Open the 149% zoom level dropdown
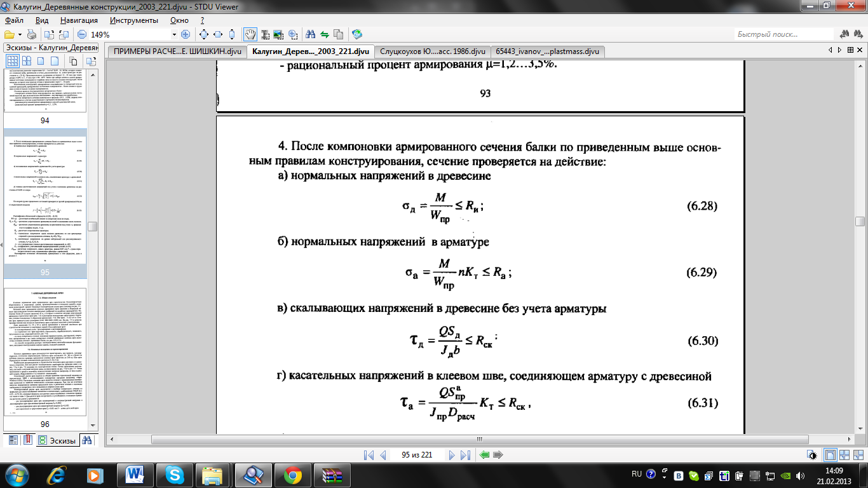Image resolution: width=868 pixels, height=488 pixels. [175, 34]
